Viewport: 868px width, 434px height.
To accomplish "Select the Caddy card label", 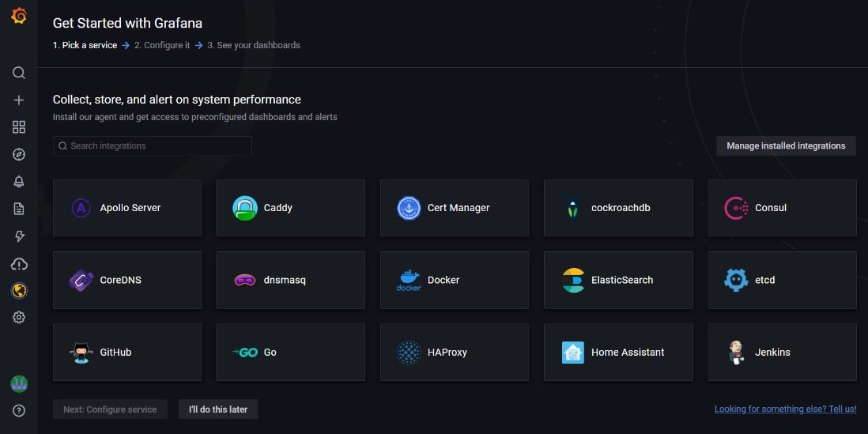I will click(x=278, y=208).
